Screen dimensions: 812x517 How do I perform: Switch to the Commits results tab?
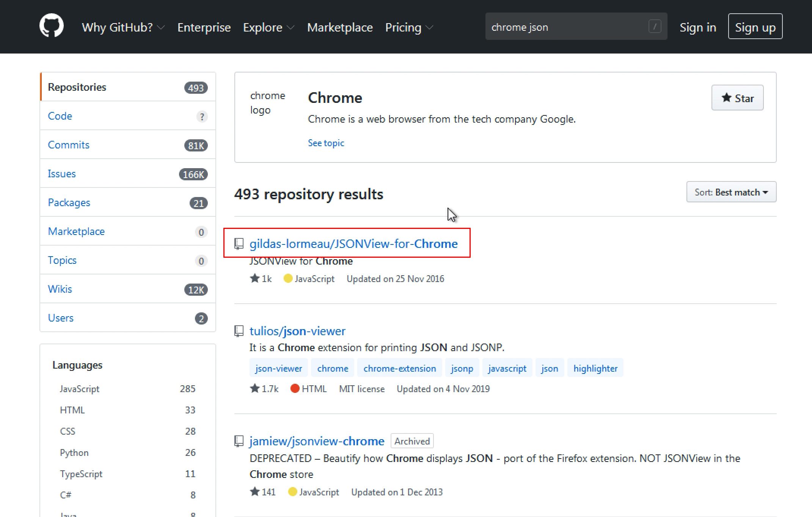(128, 145)
